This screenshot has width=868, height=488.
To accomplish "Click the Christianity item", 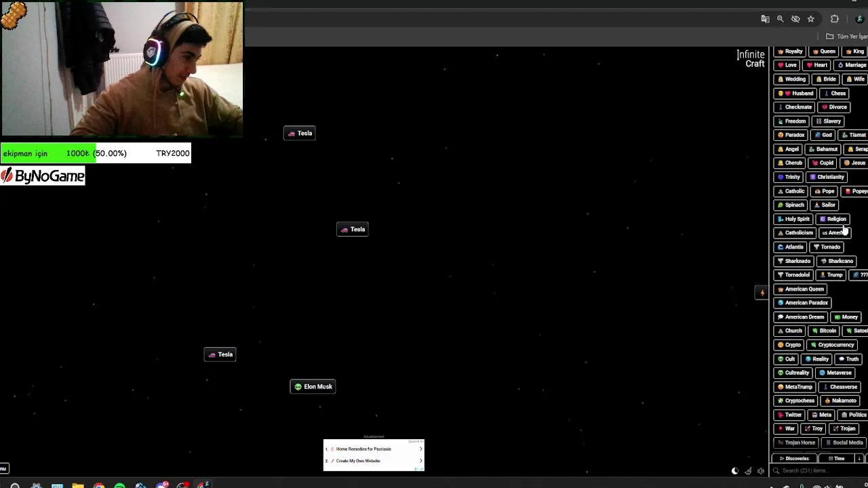I will pyautogui.click(x=827, y=177).
